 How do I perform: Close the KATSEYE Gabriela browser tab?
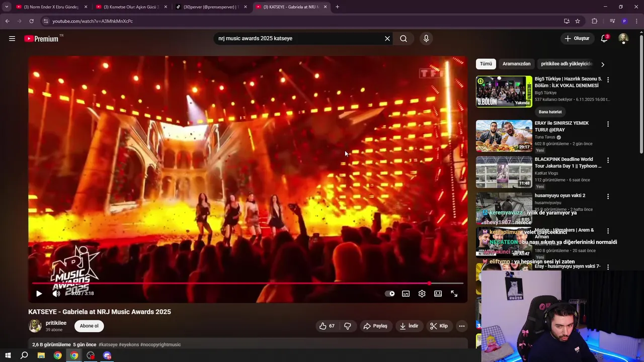(x=325, y=7)
